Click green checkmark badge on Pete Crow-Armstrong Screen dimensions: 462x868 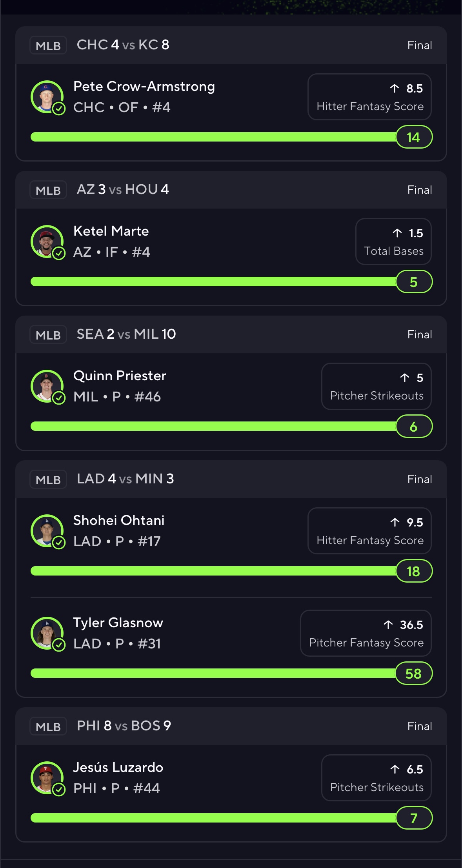(59, 109)
